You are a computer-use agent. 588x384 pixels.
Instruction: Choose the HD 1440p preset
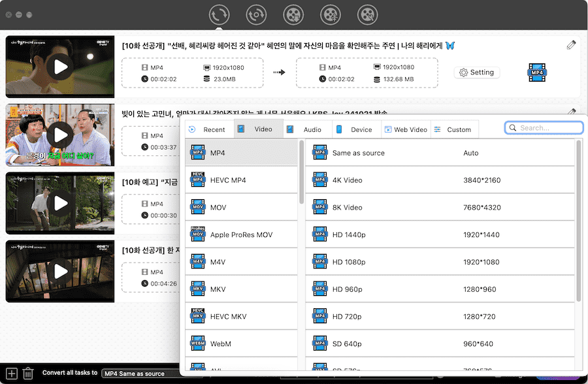[x=440, y=234]
